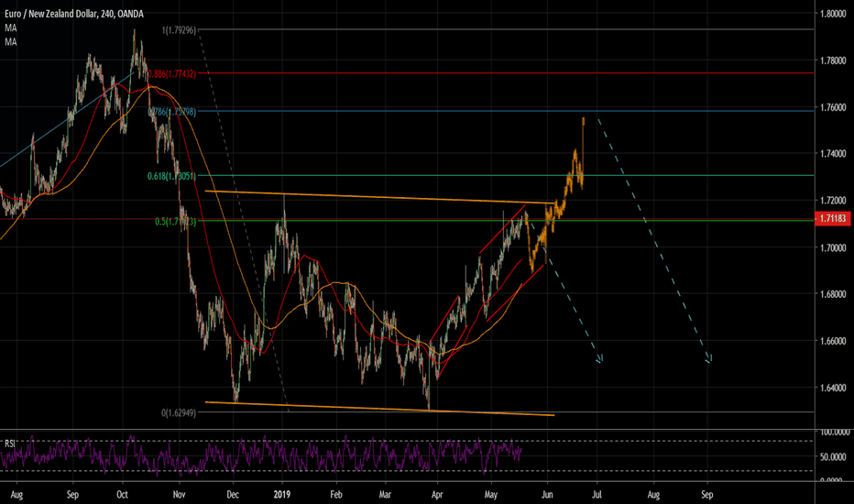Click the orange projected price spike near 1.755
Image resolution: width=854 pixels, height=504 pixels.
pos(584,121)
